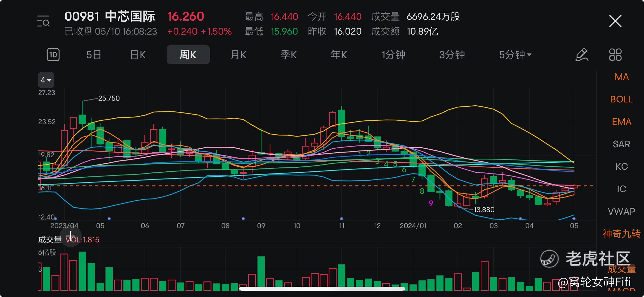
Task: Click the 27.23 price axis label
Action: pos(47,93)
